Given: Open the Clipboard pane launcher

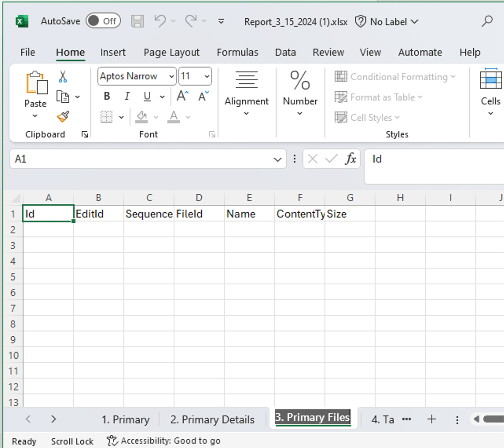Looking at the screenshot, I should 85,134.
